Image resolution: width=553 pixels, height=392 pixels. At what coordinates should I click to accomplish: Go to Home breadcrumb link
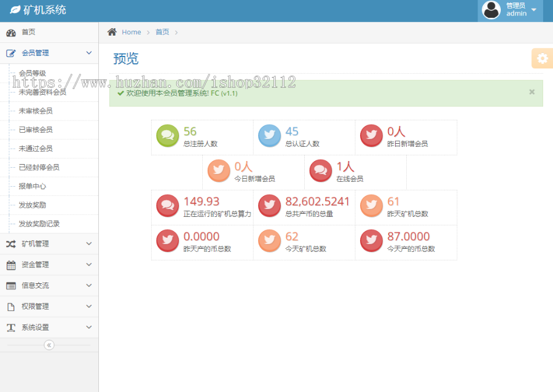pyautogui.click(x=131, y=32)
